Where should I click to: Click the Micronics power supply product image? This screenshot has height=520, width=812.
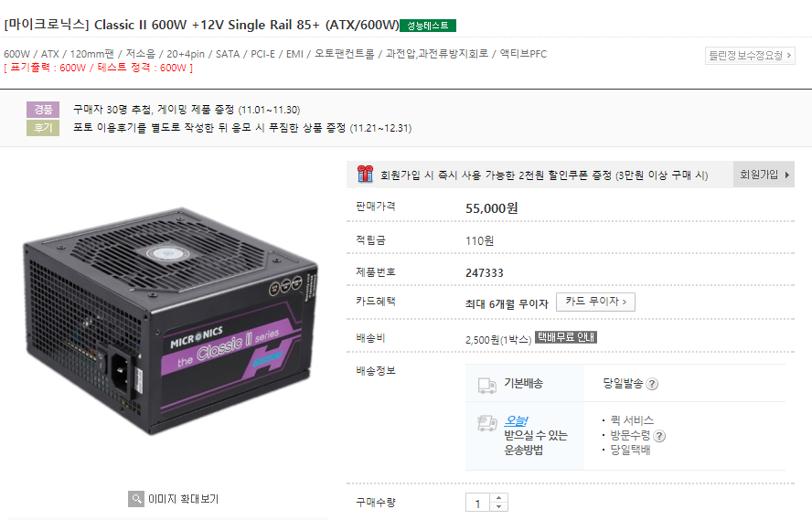(170, 320)
